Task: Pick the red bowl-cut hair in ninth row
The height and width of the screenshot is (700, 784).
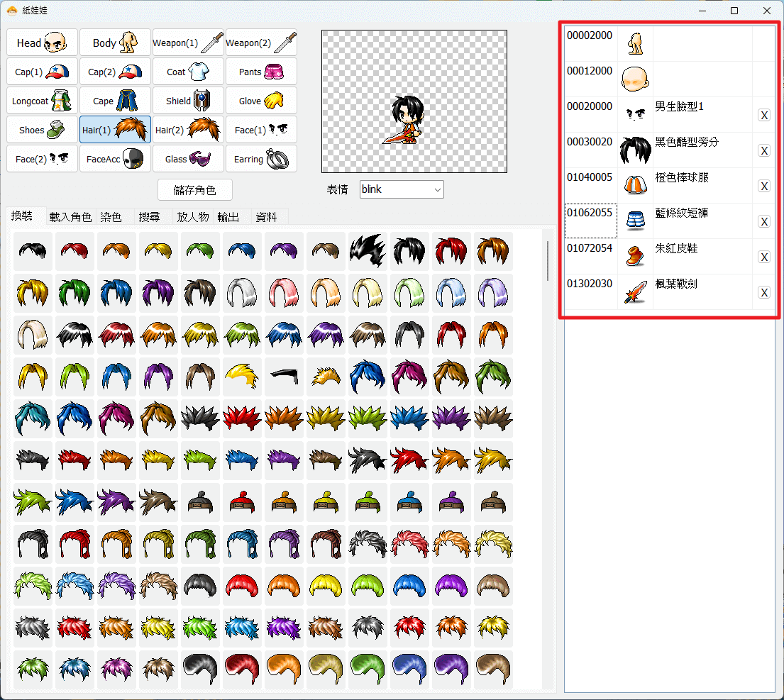Action: click(242, 586)
